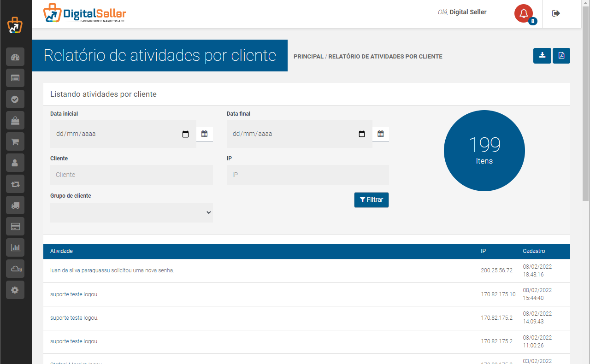Click the RELATÓRIO DE ATIVIDADES POR CLIENTE breadcrumb
This screenshot has height=364, width=590.
click(x=385, y=57)
